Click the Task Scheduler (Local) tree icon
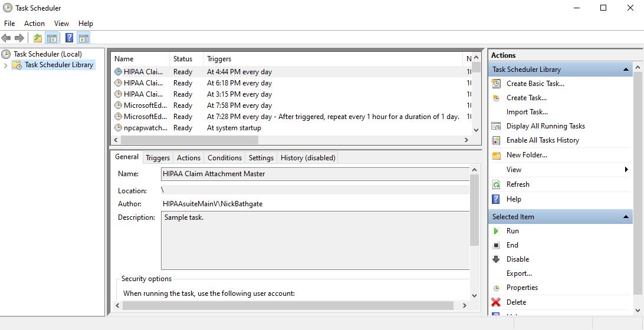This screenshot has height=330, width=644. point(6,54)
